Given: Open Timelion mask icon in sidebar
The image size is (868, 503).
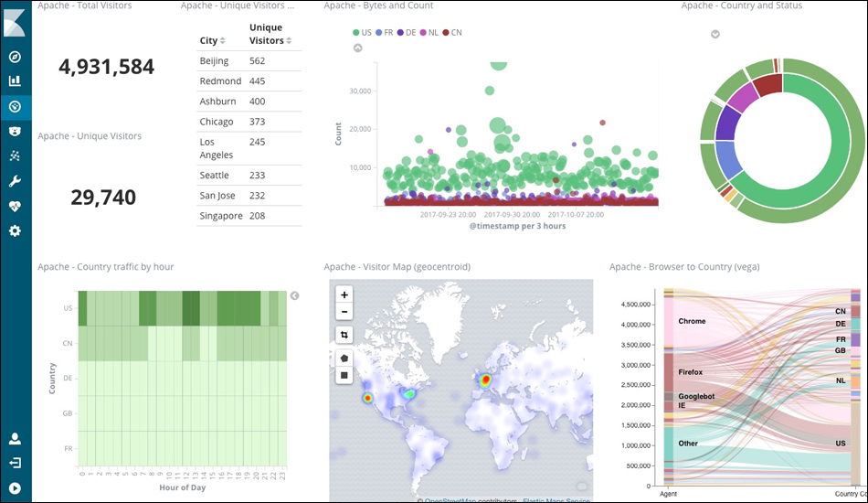Looking at the screenshot, I should (15, 132).
